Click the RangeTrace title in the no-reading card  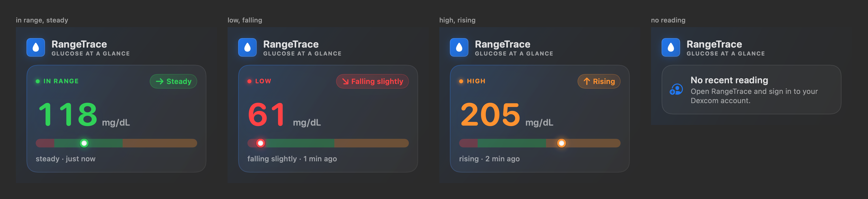pos(714,44)
